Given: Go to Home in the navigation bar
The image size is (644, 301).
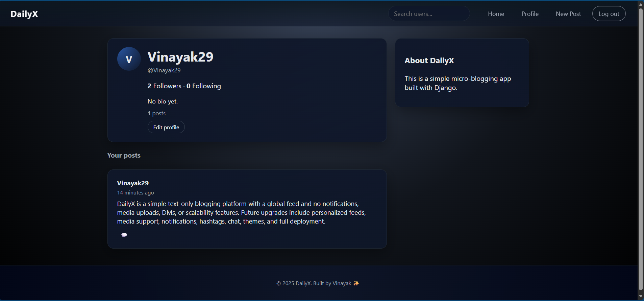Looking at the screenshot, I should [496, 14].
